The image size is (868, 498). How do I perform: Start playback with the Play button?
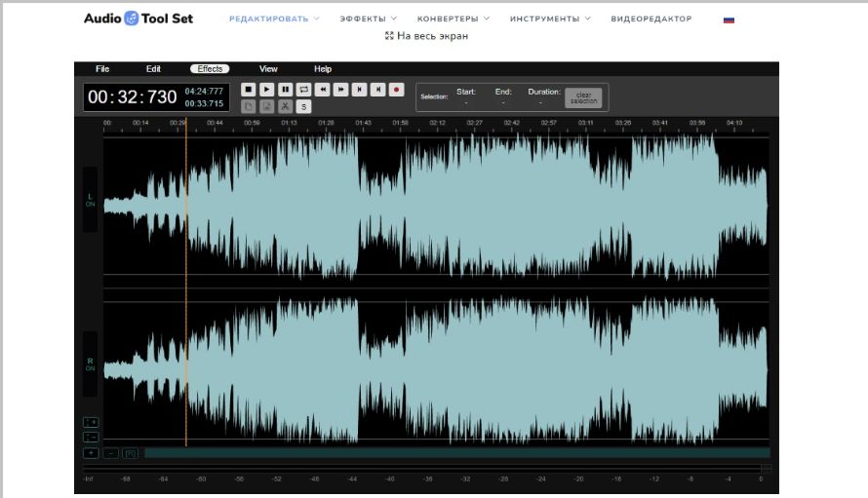coord(267,89)
